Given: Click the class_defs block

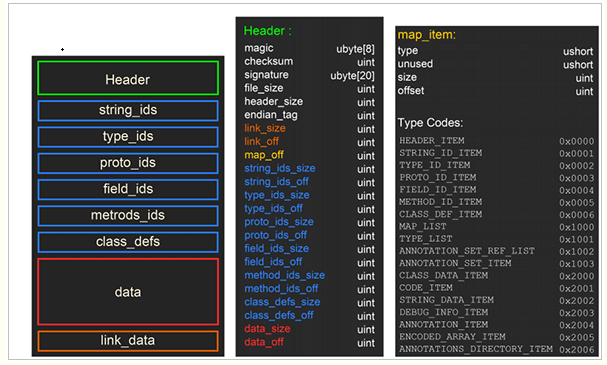Looking at the screenshot, I should (128, 242).
